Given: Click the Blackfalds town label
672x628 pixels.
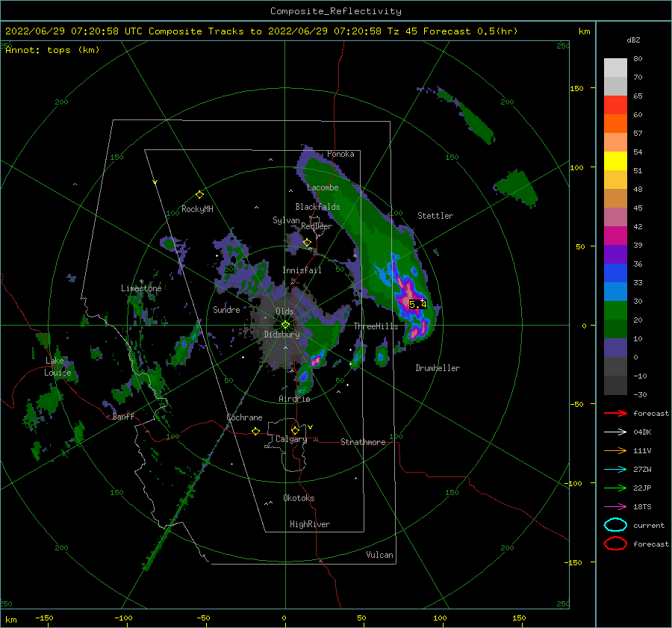Looking at the screenshot, I should point(317,207).
